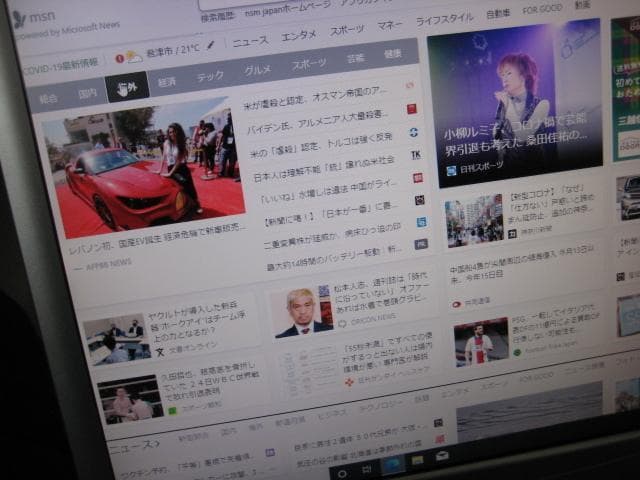Open the COVID-19最新情報 link
Image resolution: width=640 pixels, height=480 pixels.
tap(60, 65)
